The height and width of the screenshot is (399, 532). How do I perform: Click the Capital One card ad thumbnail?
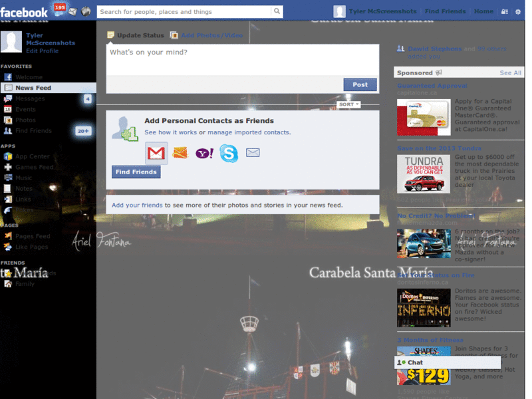(x=424, y=118)
